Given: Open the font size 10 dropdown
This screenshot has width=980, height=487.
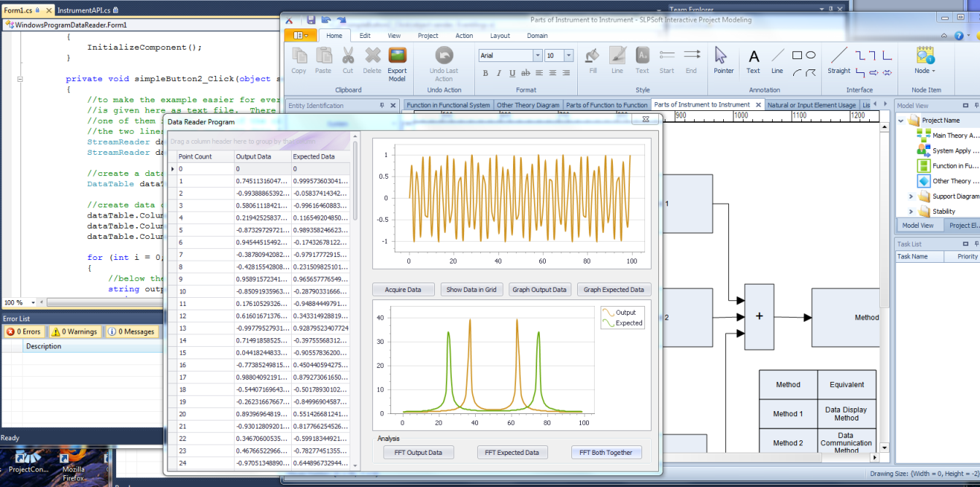Looking at the screenshot, I should point(568,55).
